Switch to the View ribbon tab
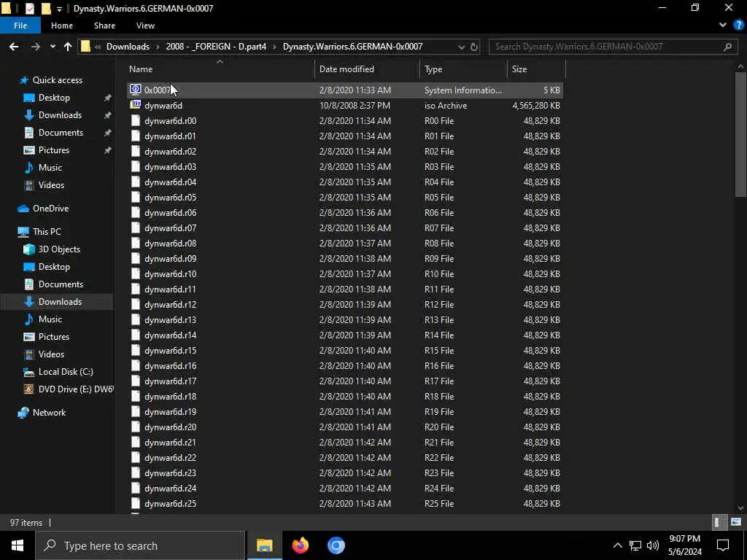Screen dimensions: 747x560 tap(145, 26)
